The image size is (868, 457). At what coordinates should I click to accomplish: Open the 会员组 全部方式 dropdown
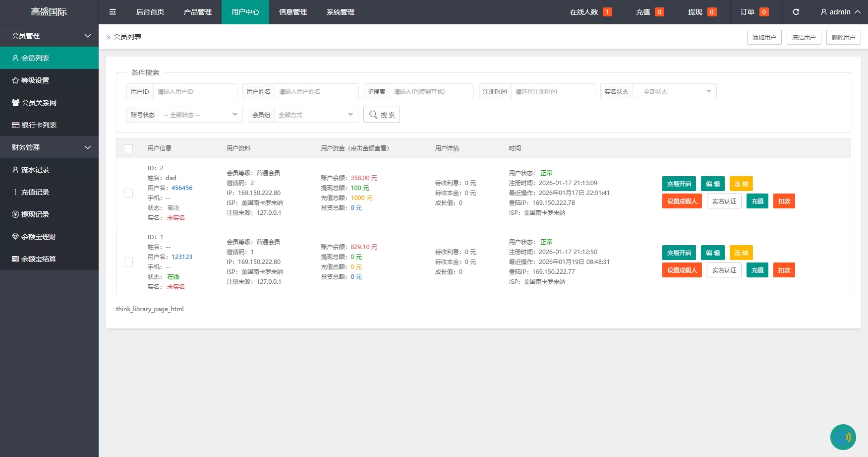click(316, 115)
